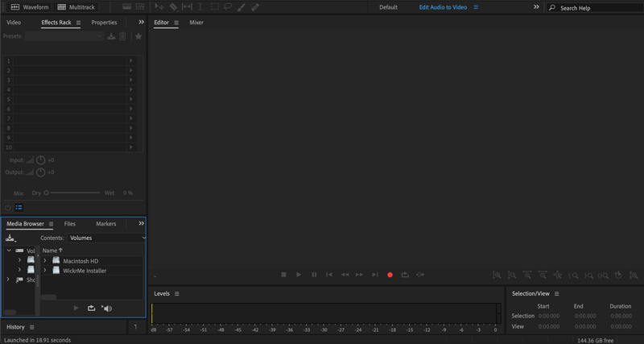
Task: Delete the effects rack preset
Action: (x=122, y=36)
